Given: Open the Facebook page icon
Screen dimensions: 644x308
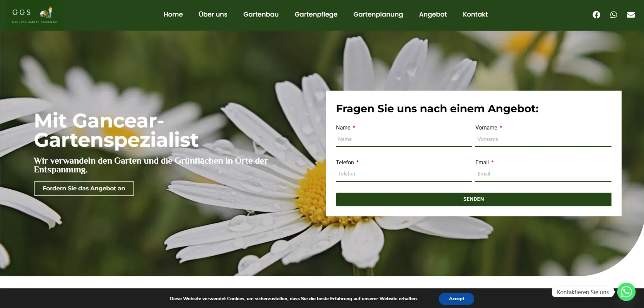Looking at the screenshot, I should click(596, 15).
